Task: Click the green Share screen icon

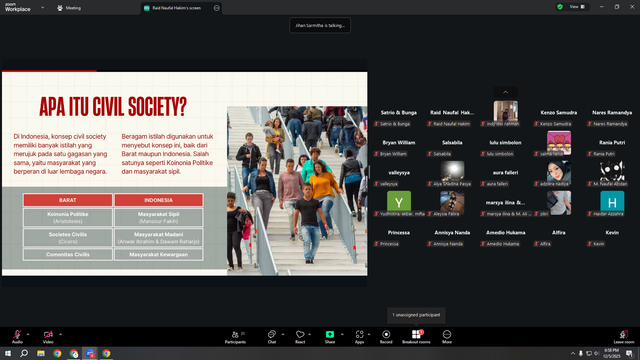Action: coord(330,334)
